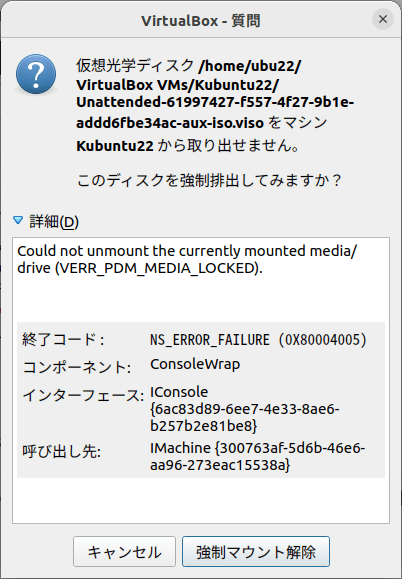Click the blue question mark icon

point(36,74)
